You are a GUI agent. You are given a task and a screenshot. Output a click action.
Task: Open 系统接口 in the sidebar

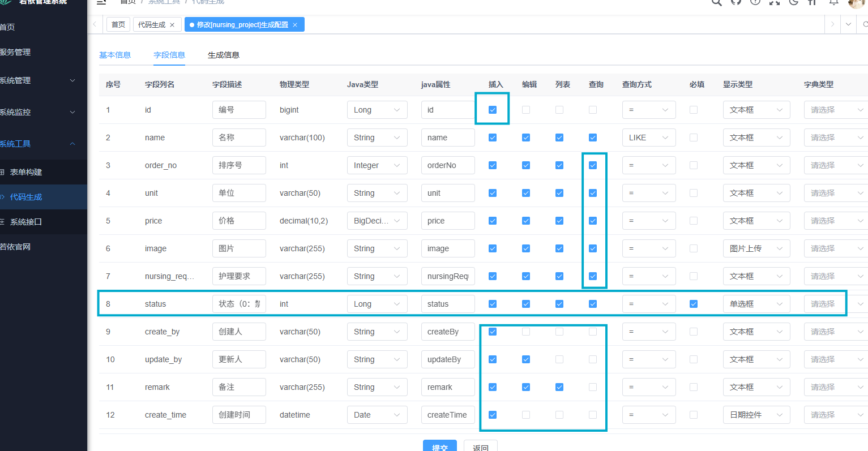pyautogui.click(x=44, y=222)
